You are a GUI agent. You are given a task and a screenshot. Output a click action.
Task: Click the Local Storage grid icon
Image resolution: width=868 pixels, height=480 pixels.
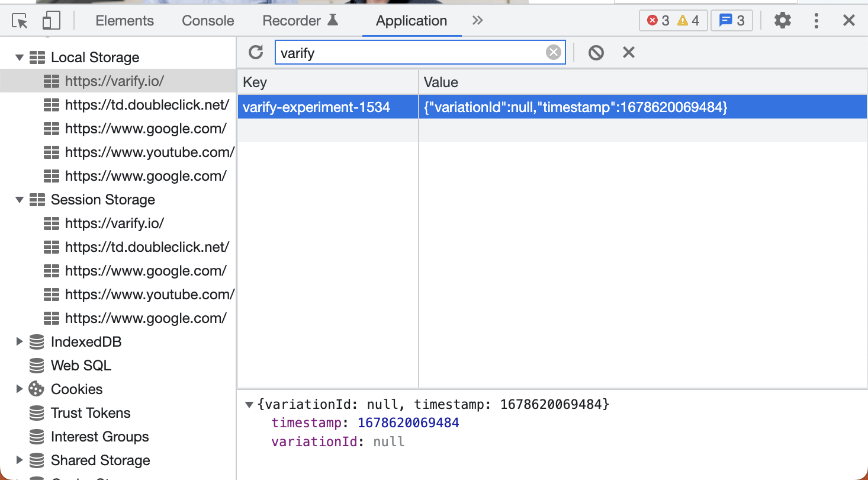37,57
